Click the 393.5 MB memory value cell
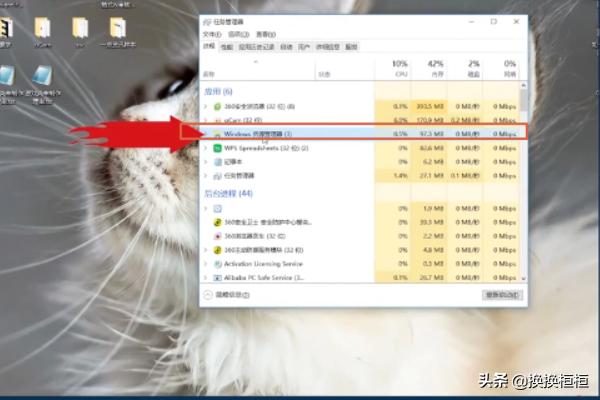Viewport: 600px width, 400px height. click(x=430, y=106)
